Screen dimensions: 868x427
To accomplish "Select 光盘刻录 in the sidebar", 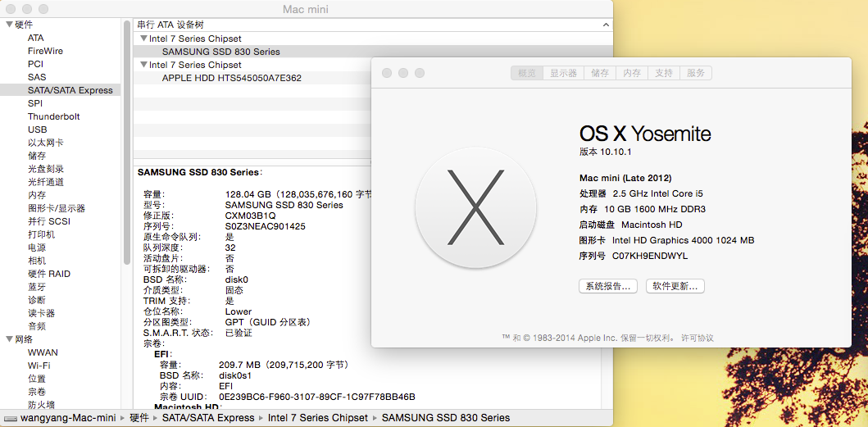I will [x=45, y=169].
